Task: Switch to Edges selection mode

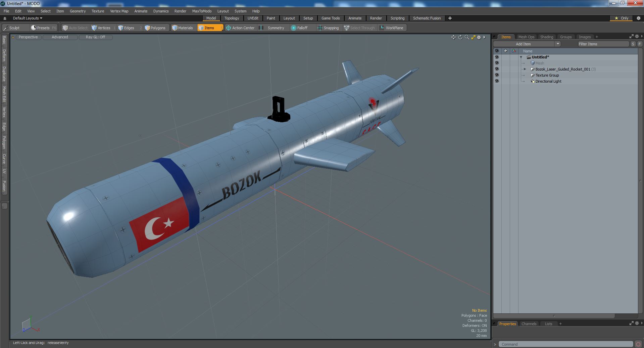Action: (x=129, y=28)
